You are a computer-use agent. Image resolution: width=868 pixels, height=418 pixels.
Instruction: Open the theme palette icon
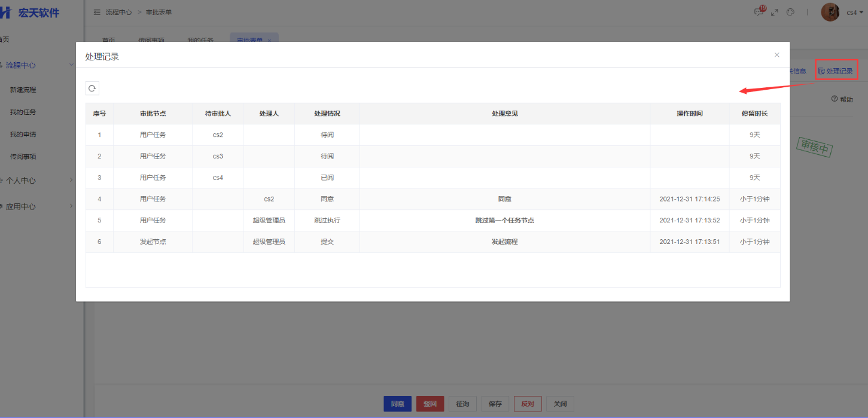[790, 12]
